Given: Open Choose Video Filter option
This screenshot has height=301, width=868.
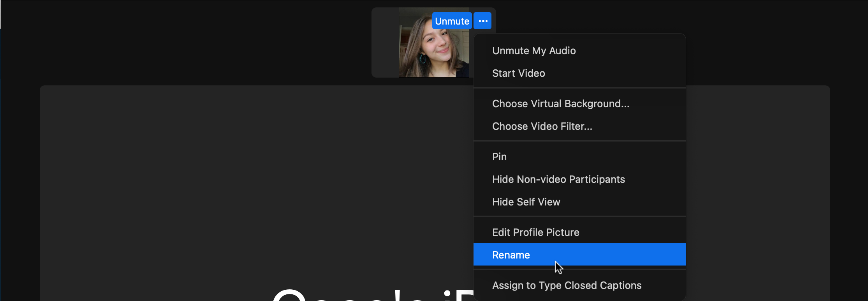Looking at the screenshot, I should click(579, 126).
